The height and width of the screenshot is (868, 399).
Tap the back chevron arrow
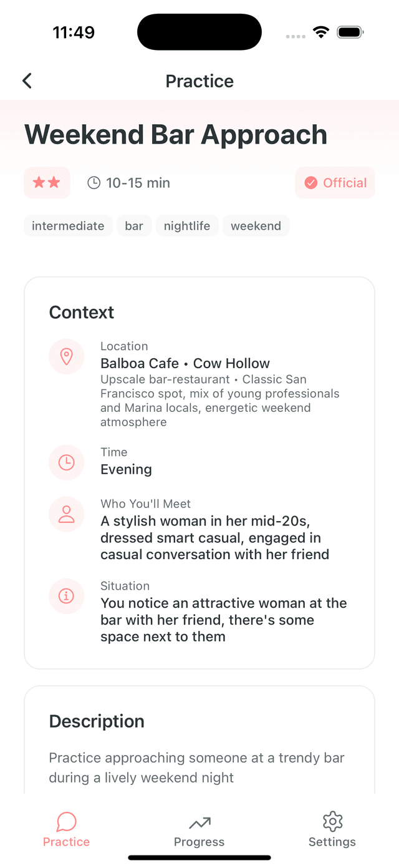27,80
